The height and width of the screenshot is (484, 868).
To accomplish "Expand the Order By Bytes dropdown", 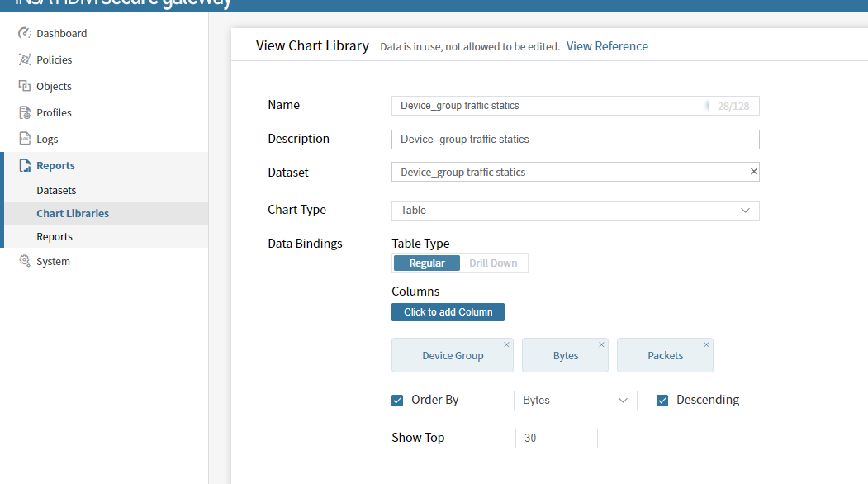I will pyautogui.click(x=575, y=401).
